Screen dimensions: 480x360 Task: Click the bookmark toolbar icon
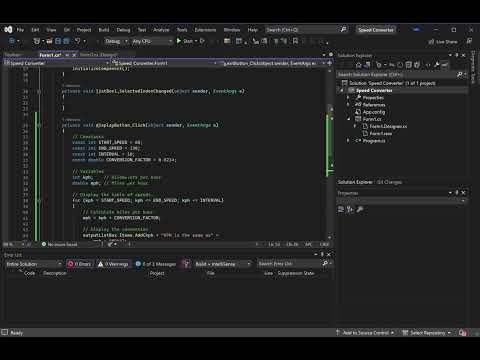(295, 41)
